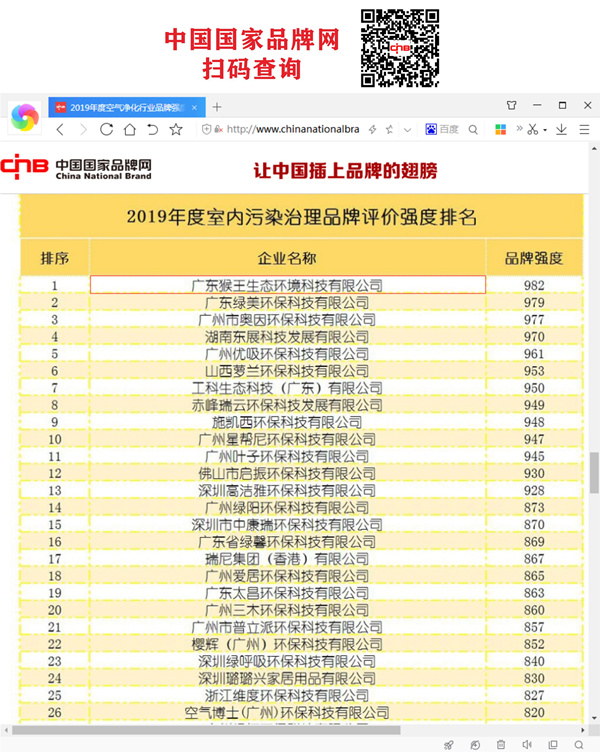
Task: Click the brand strength value 873
Action: coord(534,507)
